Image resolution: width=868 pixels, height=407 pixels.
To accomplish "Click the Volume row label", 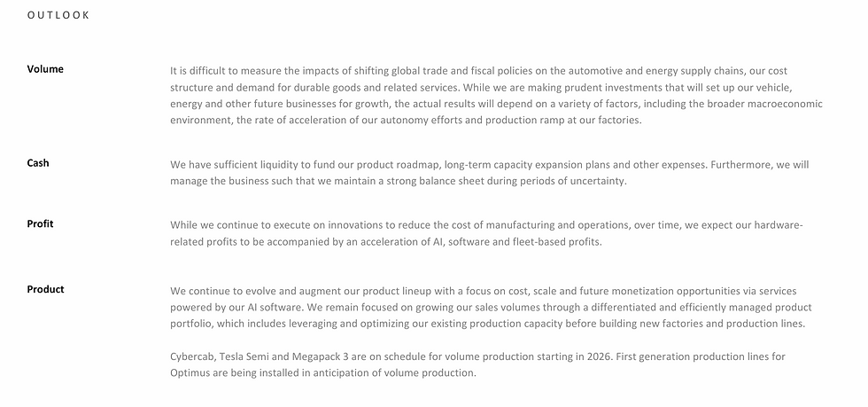I will [45, 69].
